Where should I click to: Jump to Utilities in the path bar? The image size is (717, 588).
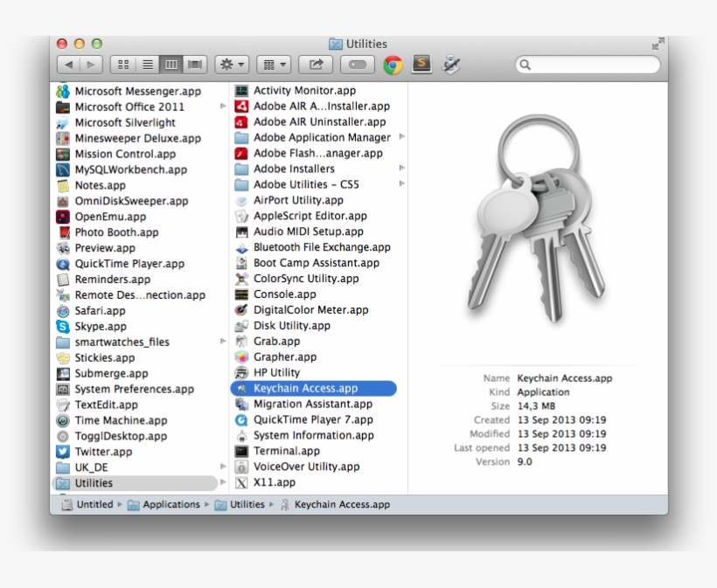(240, 504)
